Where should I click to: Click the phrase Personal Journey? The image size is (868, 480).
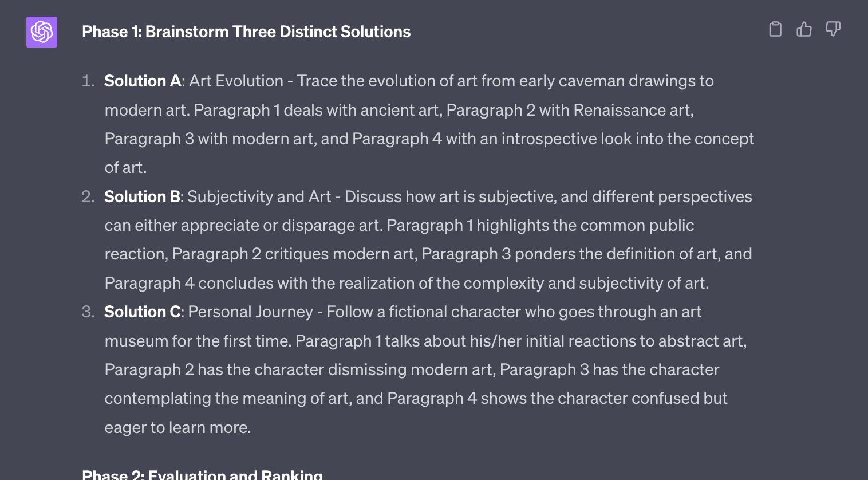tap(251, 312)
